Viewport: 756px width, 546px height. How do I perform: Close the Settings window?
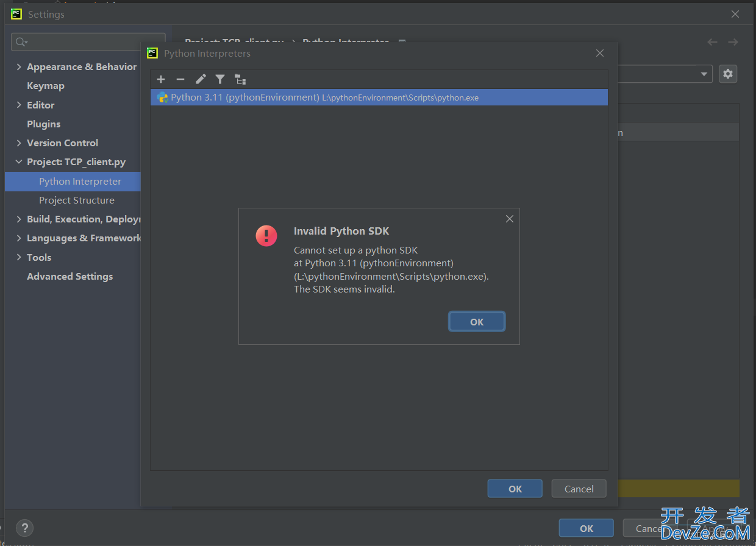click(x=735, y=14)
